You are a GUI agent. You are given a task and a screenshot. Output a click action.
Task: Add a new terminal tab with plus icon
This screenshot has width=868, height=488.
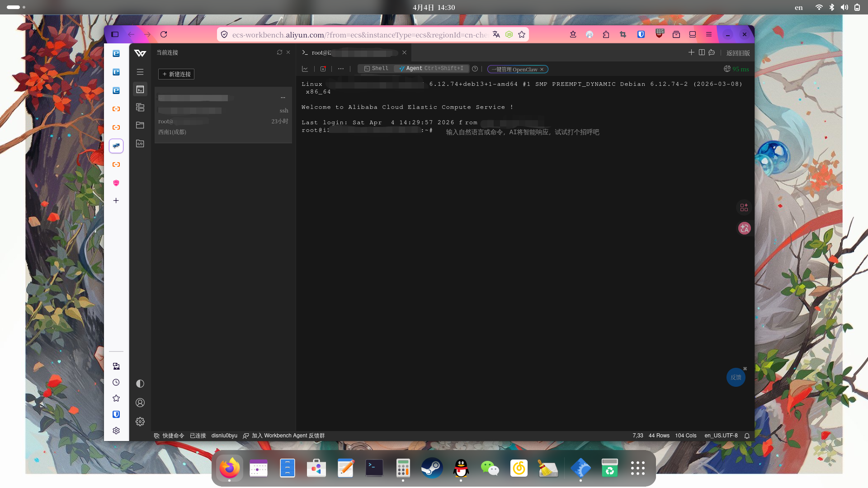point(691,52)
